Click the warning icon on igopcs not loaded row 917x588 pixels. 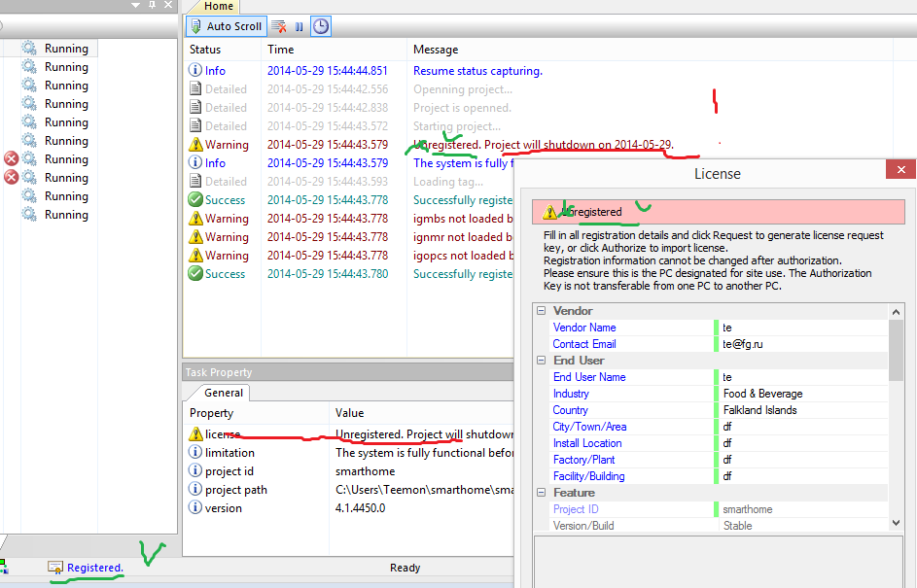click(x=195, y=255)
